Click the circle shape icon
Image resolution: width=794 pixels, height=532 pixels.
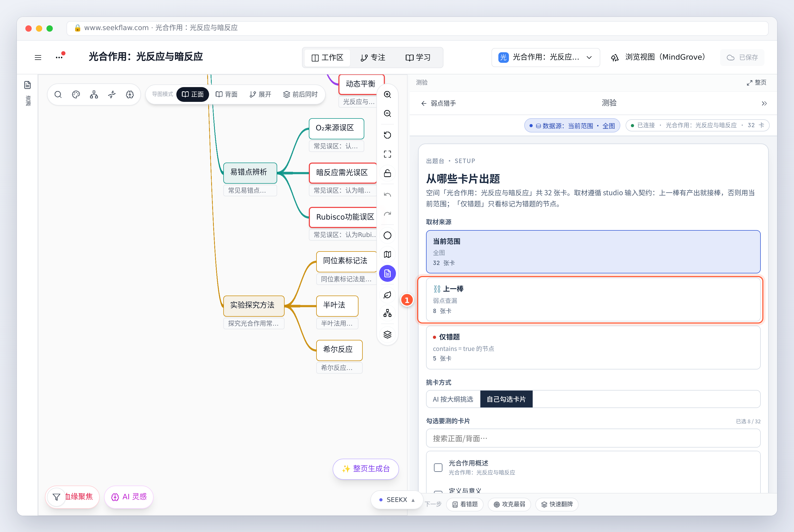(x=387, y=235)
